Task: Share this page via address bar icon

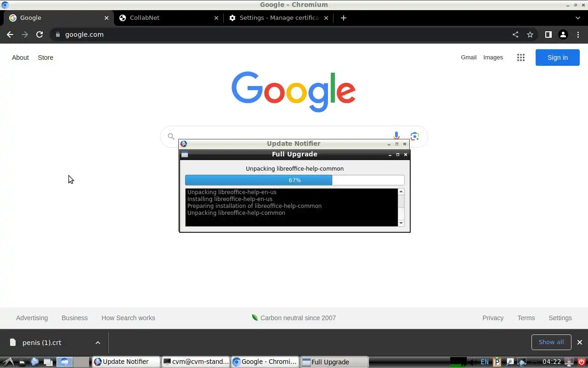Action: click(515, 34)
